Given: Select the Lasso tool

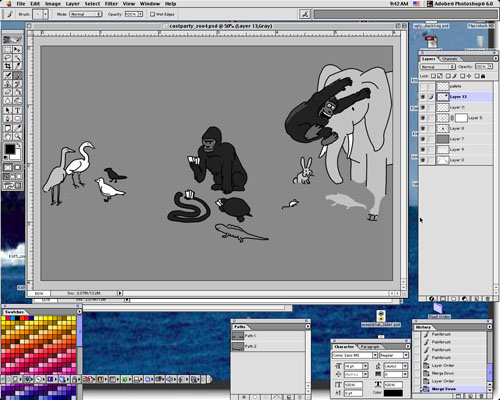Looking at the screenshot, I should pos(8,57).
